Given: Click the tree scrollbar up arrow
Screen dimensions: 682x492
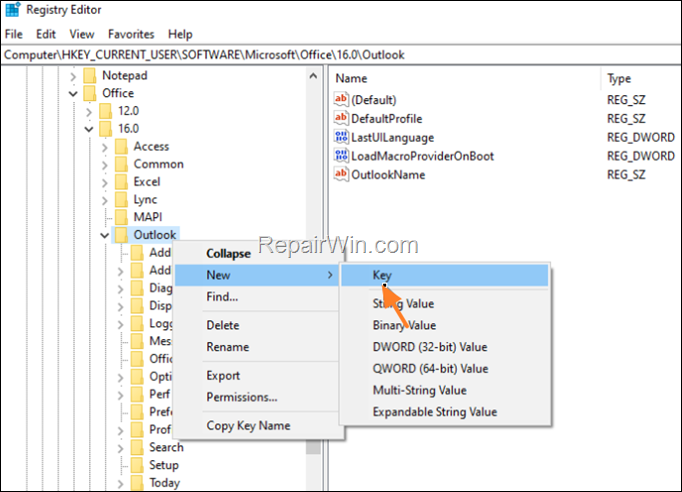Looking at the screenshot, I should (313, 76).
